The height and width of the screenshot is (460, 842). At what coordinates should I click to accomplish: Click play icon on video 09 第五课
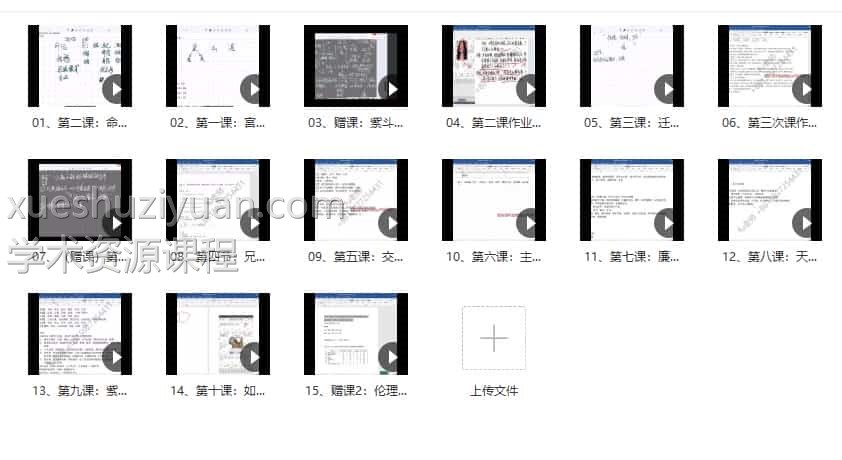[x=392, y=223]
